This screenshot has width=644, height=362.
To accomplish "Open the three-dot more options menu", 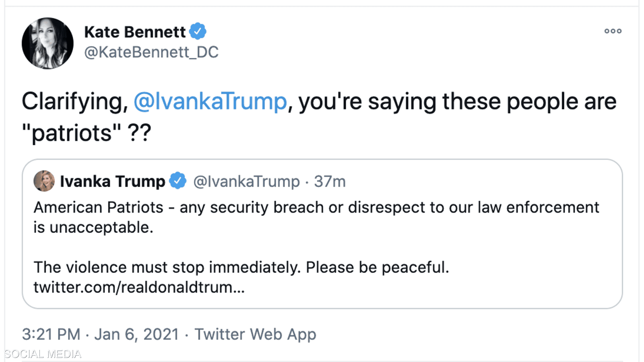I will tap(613, 31).
